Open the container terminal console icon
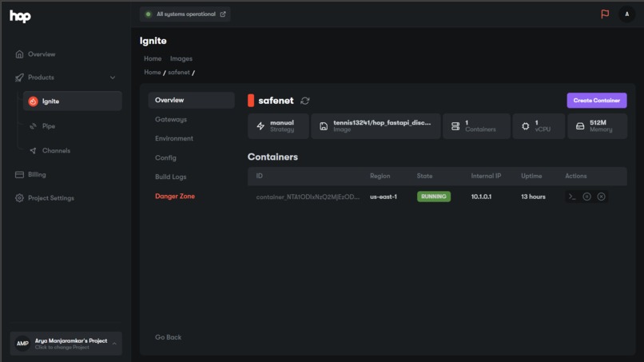Image resolution: width=644 pixels, height=362 pixels. pyautogui.click(x=572, y=197)
